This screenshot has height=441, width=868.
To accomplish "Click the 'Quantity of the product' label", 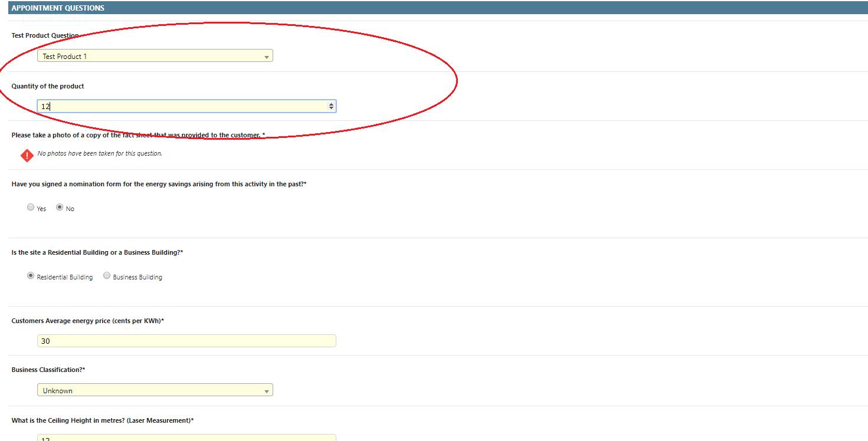I will click(x=48, y=86).
